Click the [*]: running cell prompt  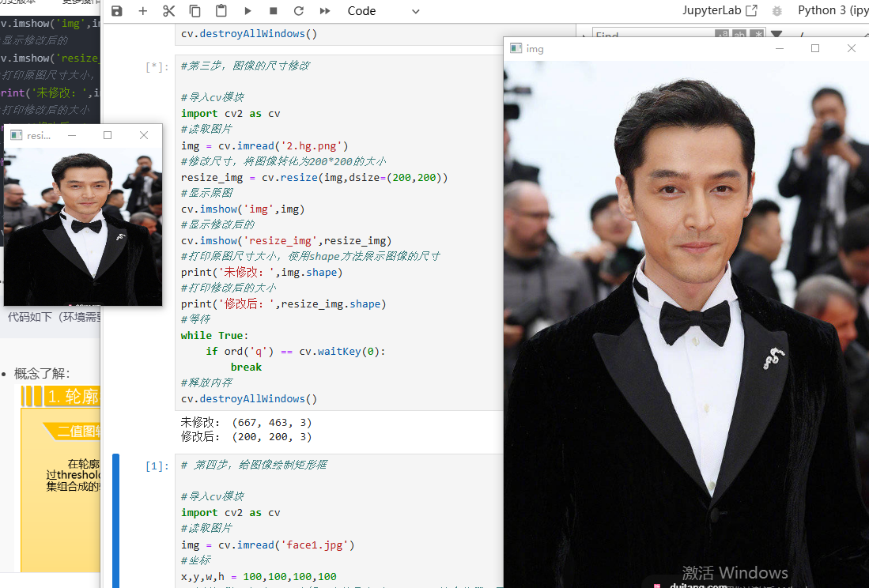tap(157, 67)
